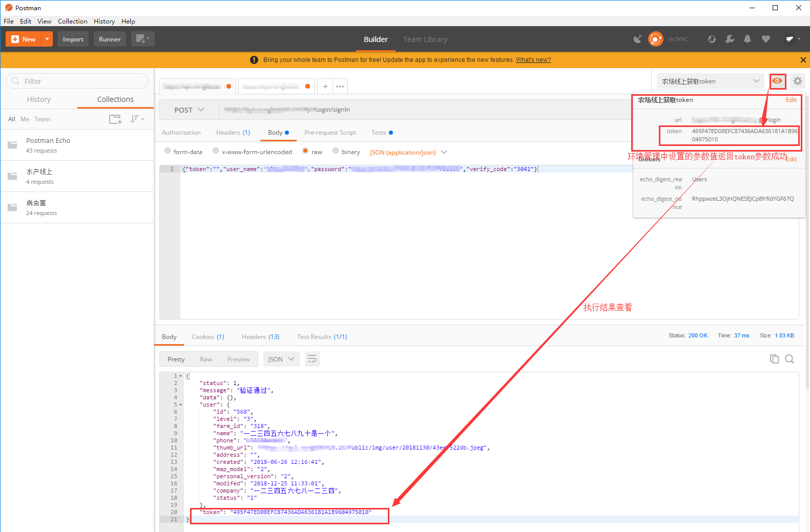Switch to History sidebar tab
Image resolution: width=810 pixels, height=532 pixels.
[x=39, y=99]
